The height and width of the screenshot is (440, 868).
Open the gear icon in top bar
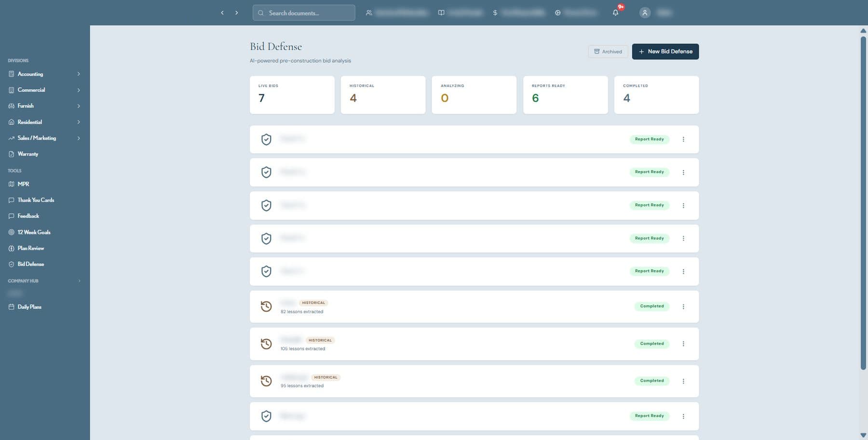(557, 13)
